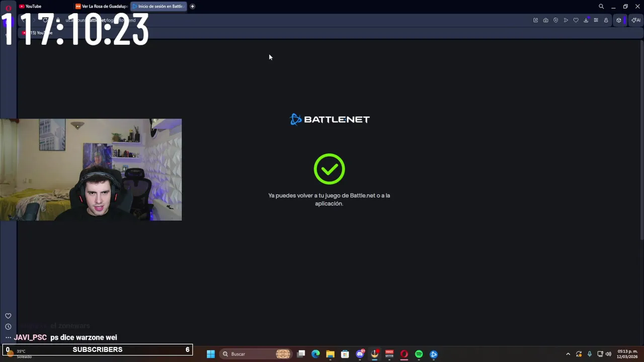Add page to bookmarks with heart icon
This screenshot has height=362, width=644.
pyautogui.click(x=576, y=20)
